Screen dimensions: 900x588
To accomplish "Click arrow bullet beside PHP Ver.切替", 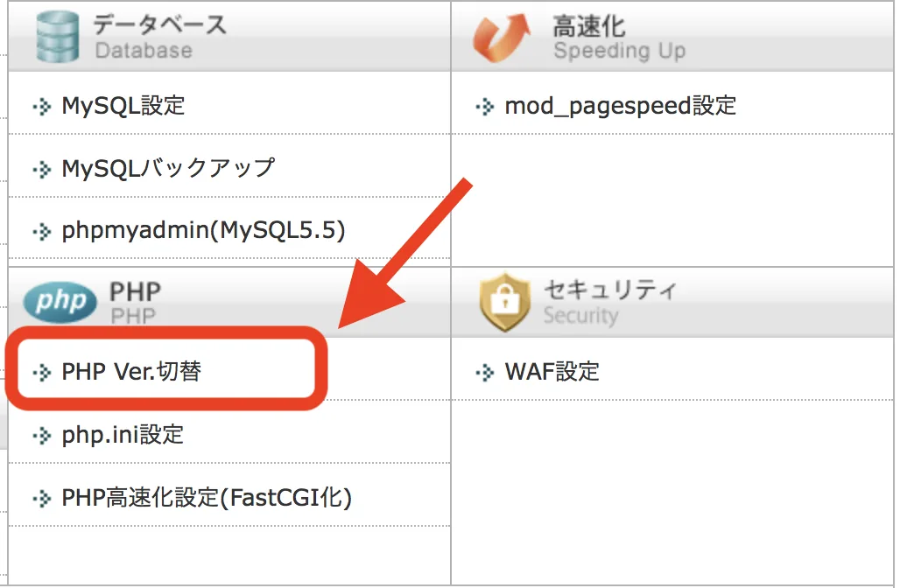I will coord(41,373).
